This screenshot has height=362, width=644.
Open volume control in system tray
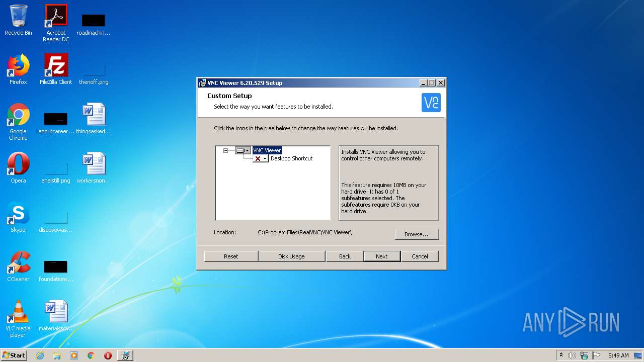[x=572, y=355]
